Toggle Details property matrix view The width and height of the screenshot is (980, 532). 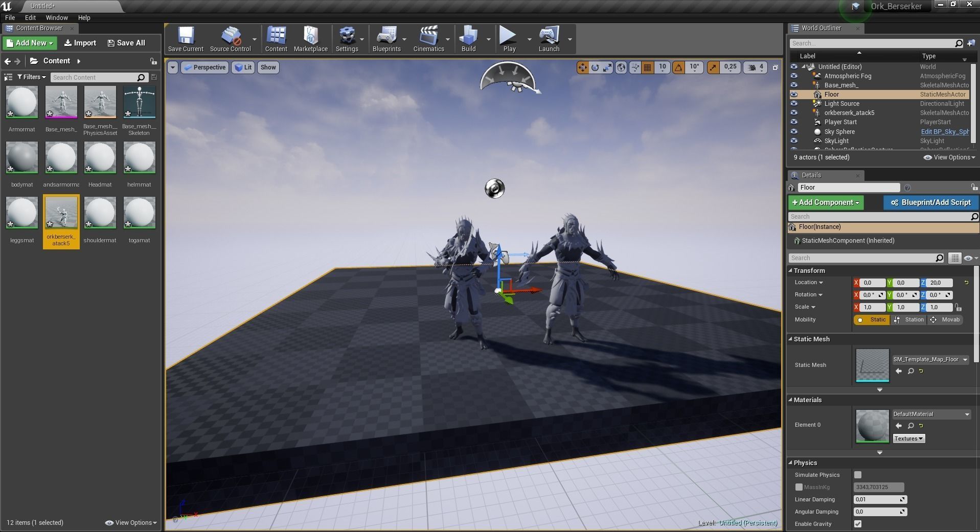coord(954,258)
